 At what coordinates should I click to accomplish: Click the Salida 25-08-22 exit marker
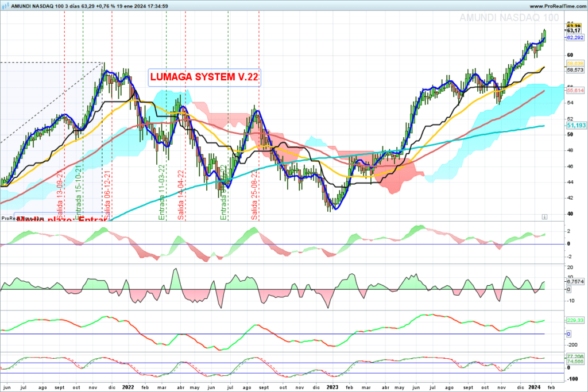pyautogui.click(x=254, y=195)
